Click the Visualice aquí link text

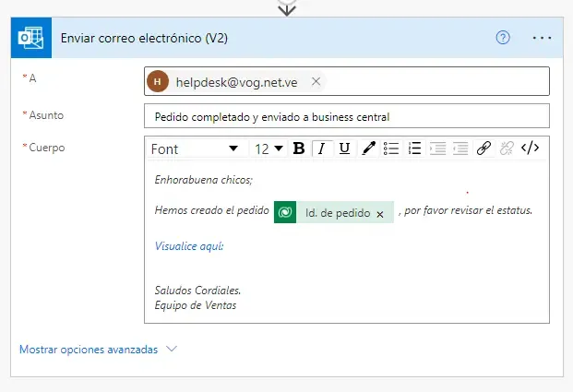tap(189, 246)
